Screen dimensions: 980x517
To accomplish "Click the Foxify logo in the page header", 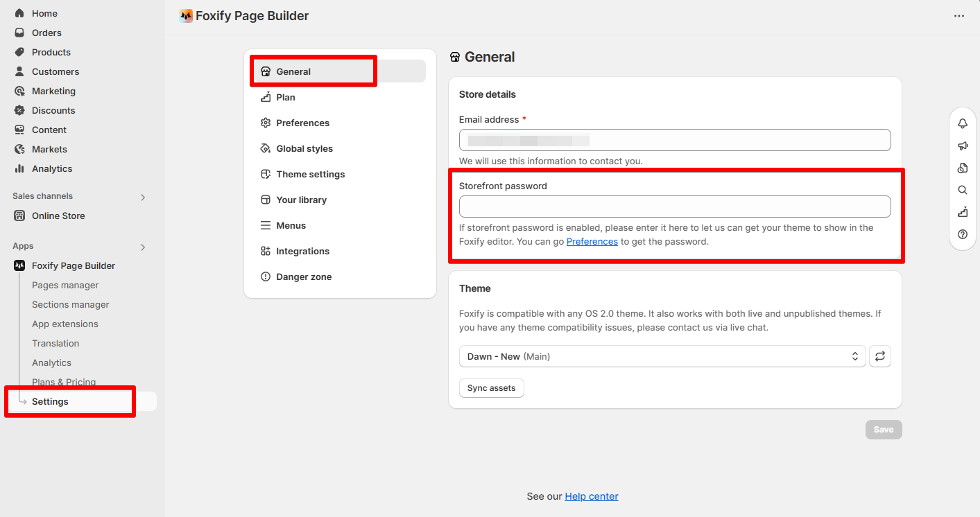I will [186, 16].
